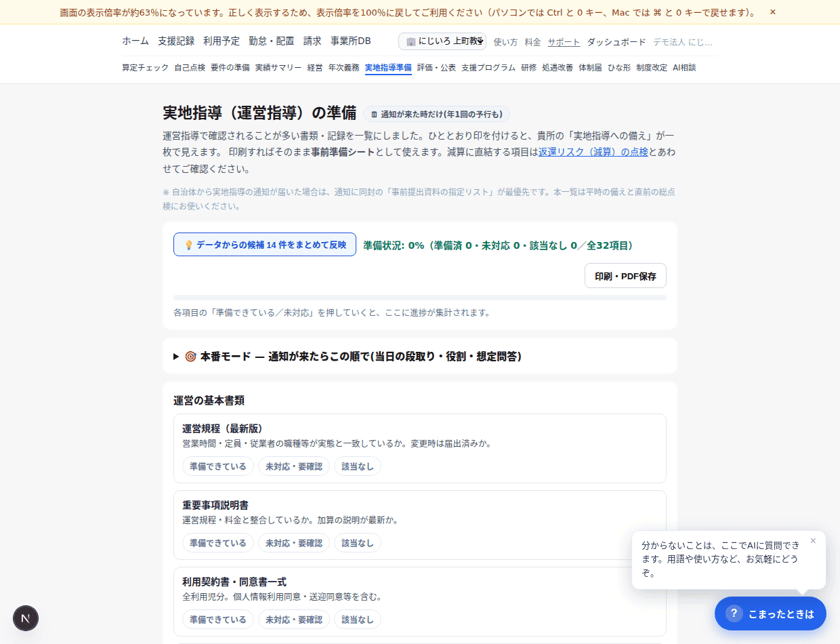Mark 重要事項説明書 as 準備できている

[x=218, y=543]
